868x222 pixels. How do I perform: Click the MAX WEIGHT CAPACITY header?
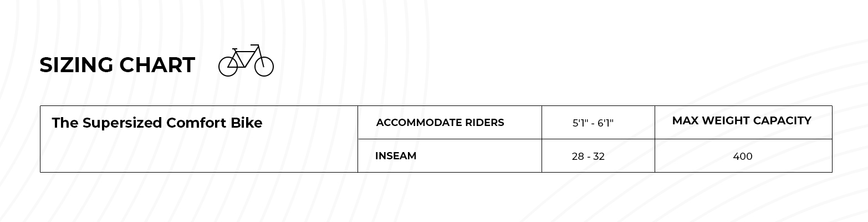point(742,120)
